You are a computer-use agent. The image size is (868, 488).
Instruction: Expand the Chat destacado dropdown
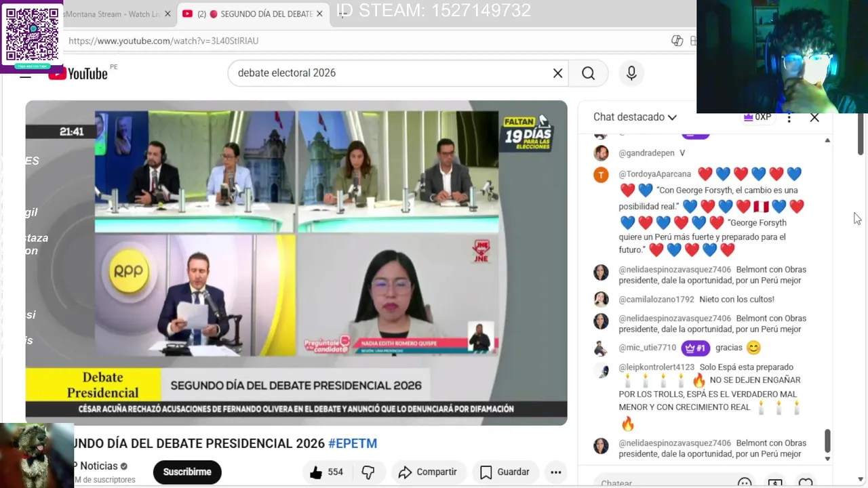pos(635,117)
